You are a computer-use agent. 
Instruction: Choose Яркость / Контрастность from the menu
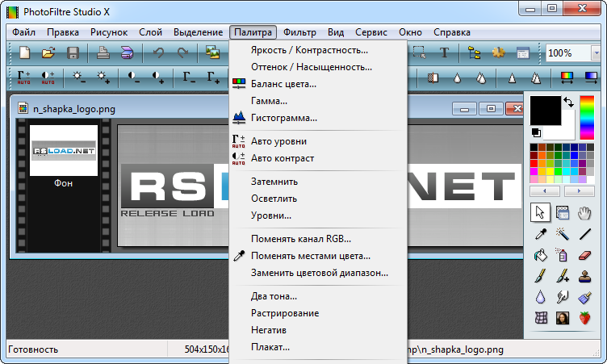coord(318,50)
